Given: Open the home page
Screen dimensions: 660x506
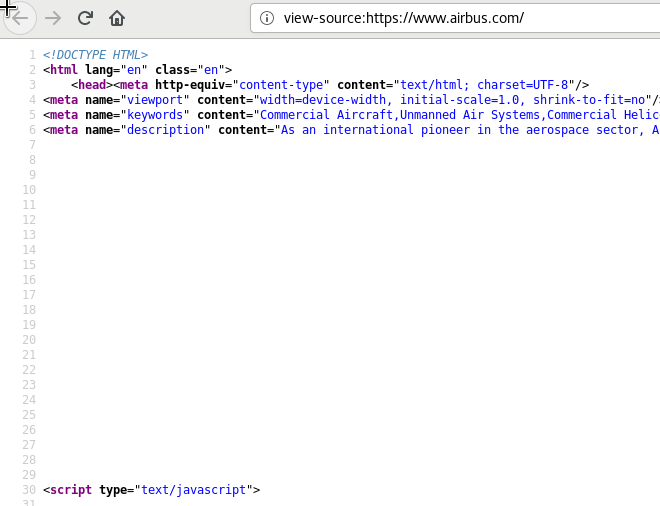Looking at the screenshot, I should [117, 18].
